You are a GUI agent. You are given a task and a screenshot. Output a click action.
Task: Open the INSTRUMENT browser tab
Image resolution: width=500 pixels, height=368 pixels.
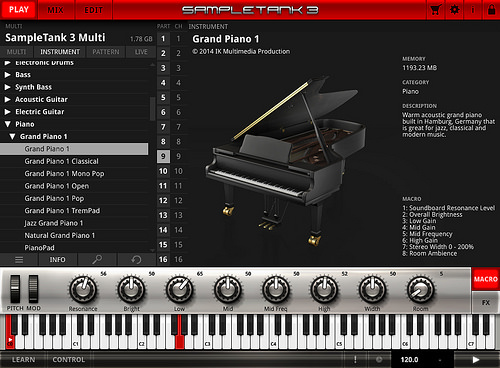coord(60,52)
